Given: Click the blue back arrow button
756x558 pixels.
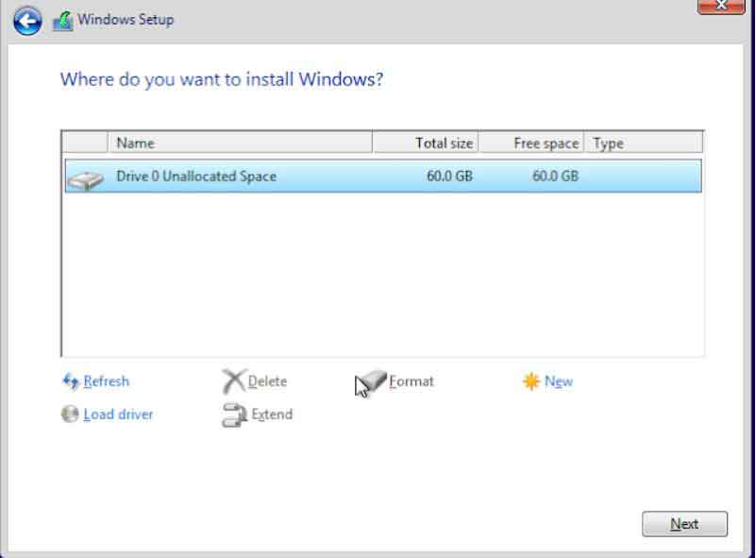Looking at the screenshot, I should pyautogui.click(x=27, y=20).
